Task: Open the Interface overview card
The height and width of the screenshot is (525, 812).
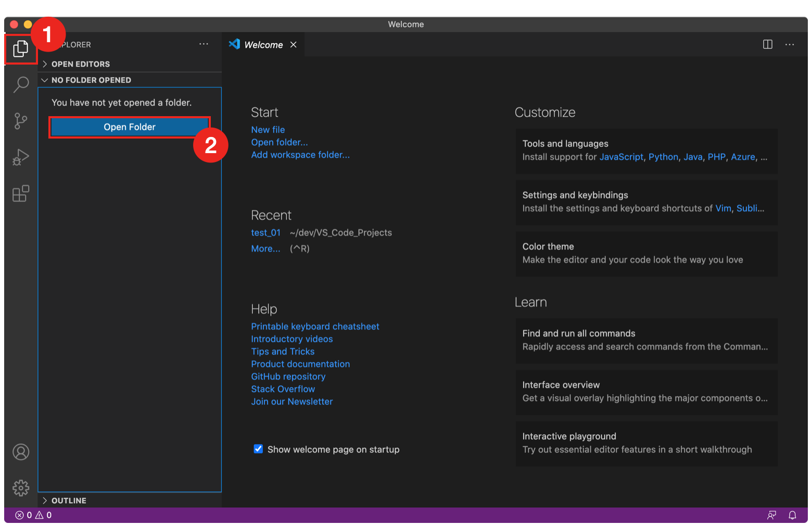Action: (x=646, y=392)
